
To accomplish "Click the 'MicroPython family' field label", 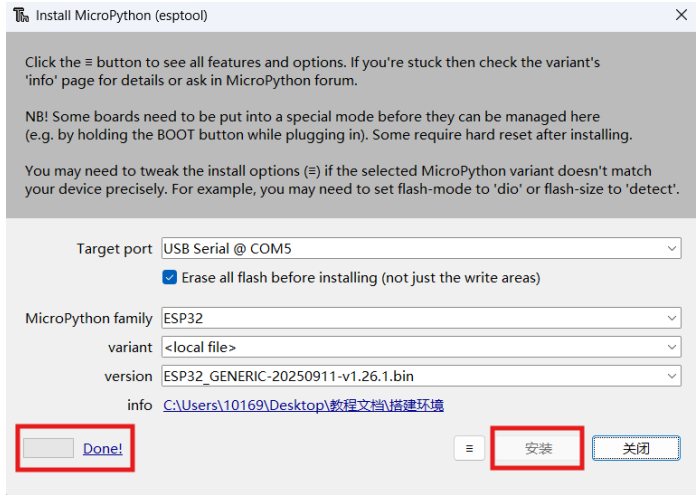I will [x=89, y=318].
